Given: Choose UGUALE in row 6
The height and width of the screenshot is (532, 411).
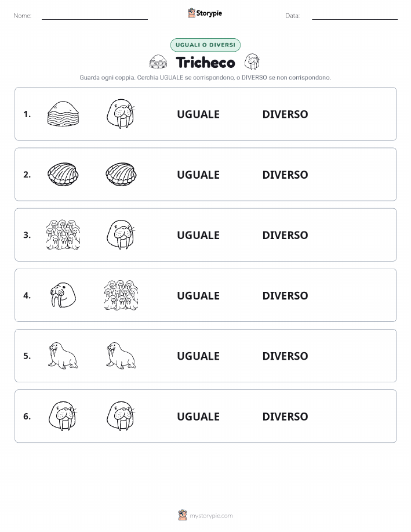Looking at the screenshot, I should 198,417.
